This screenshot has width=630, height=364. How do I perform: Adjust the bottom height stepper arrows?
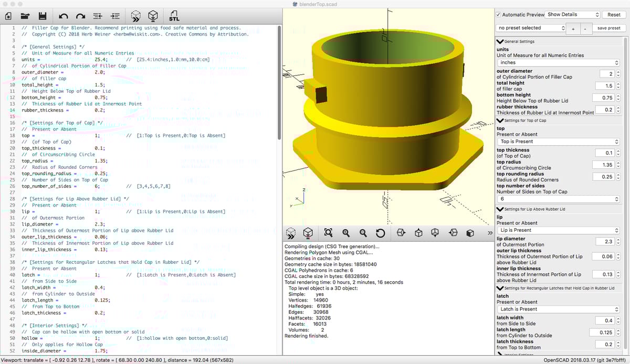point(618,98)
